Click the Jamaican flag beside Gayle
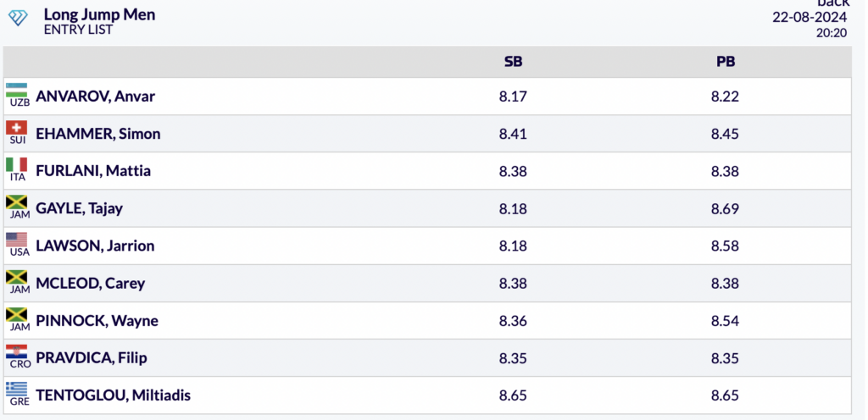Image resolution: width=868 pixels, height=420 pixels. pyautogui.click(x=17, y=202)
